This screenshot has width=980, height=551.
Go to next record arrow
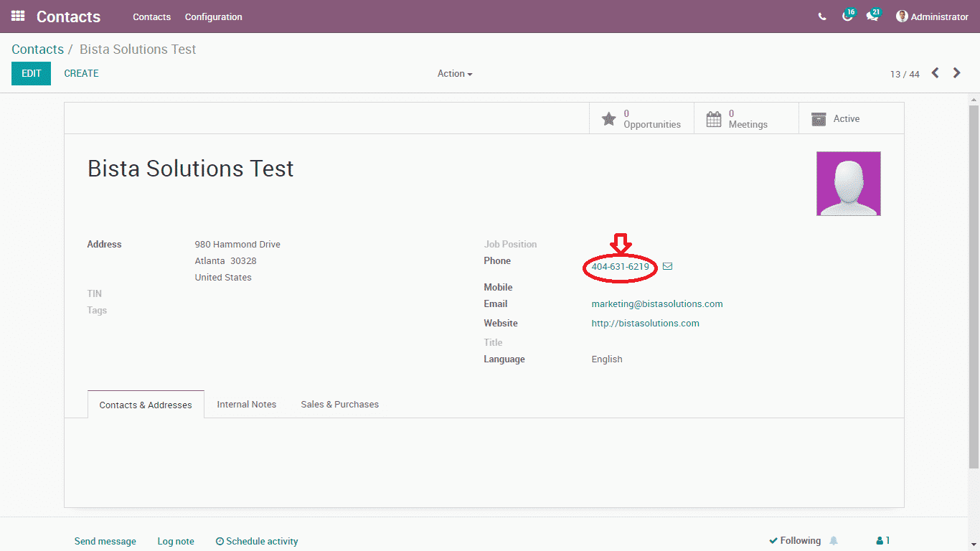956,73
